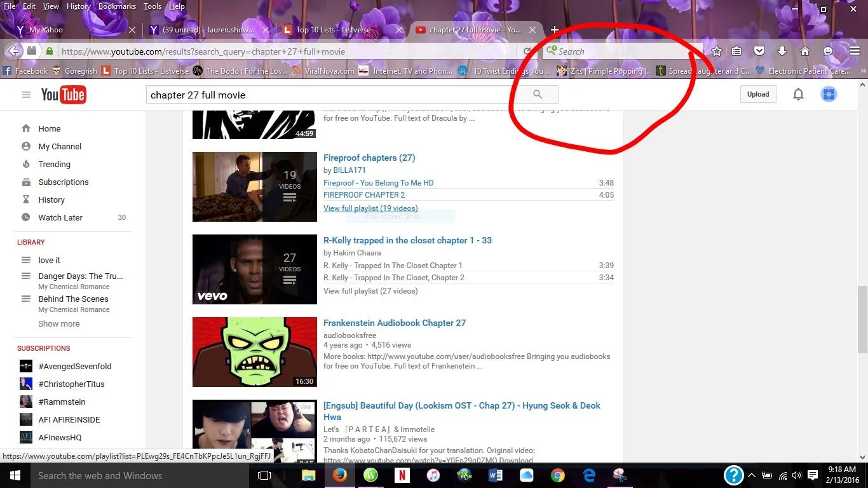The image size is (868, 488).
Task: Go back with the Firefox back arrow
Action: [14, 51]
